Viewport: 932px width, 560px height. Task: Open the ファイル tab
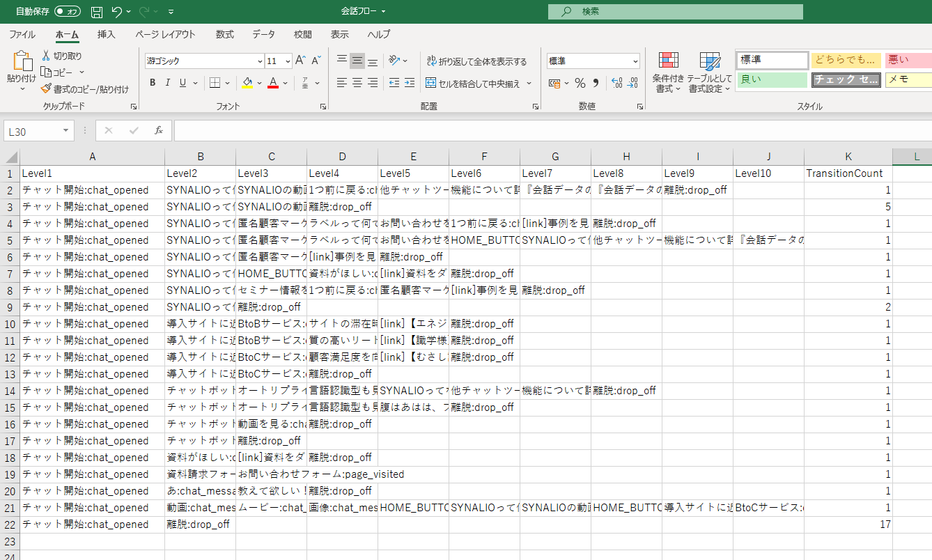point(22,34)
